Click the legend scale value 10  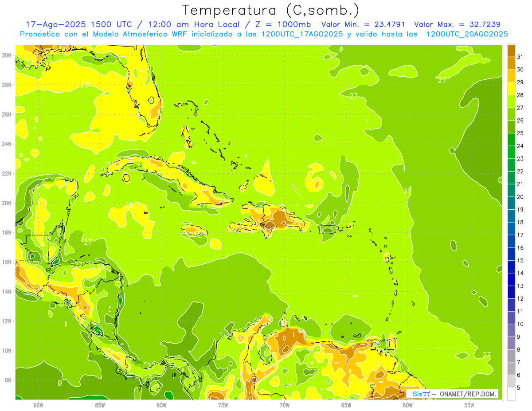520,324
